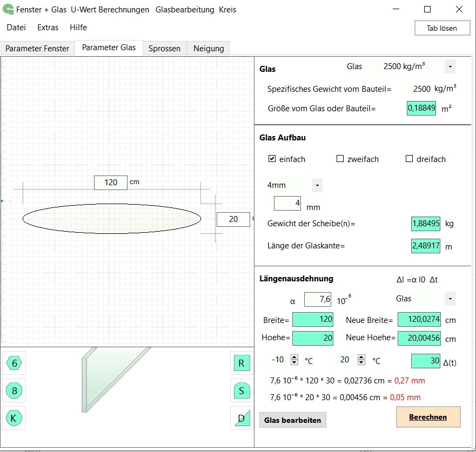Click the 120 cm width field on drawing
Screen dimensions: 476x452
point(111,183)
